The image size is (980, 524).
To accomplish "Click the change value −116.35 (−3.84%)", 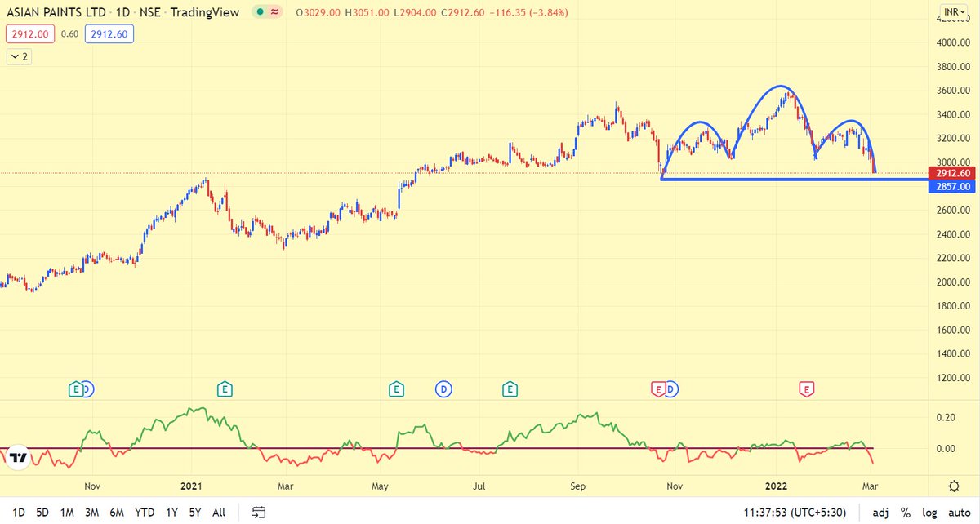I will [x=528, y=12].
